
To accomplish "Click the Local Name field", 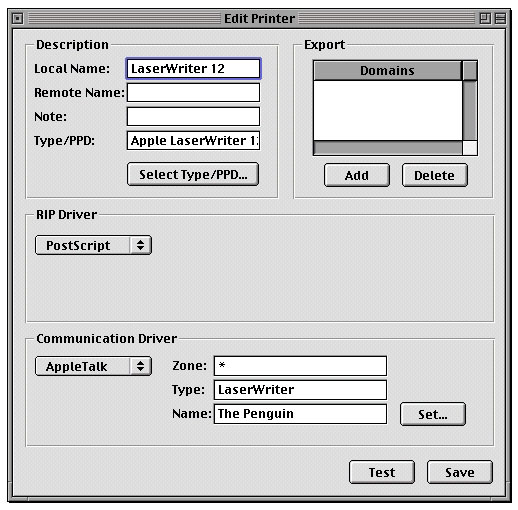I will point(193,69).
